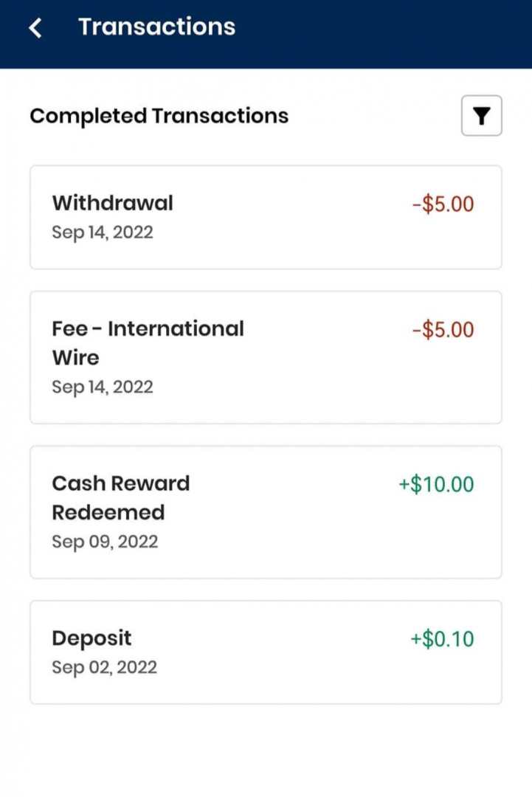The height and width of the screenshot is (797, 532).
Task: Tap the Cash Reward Redeemed title text
Action: [x=120, y=497]
